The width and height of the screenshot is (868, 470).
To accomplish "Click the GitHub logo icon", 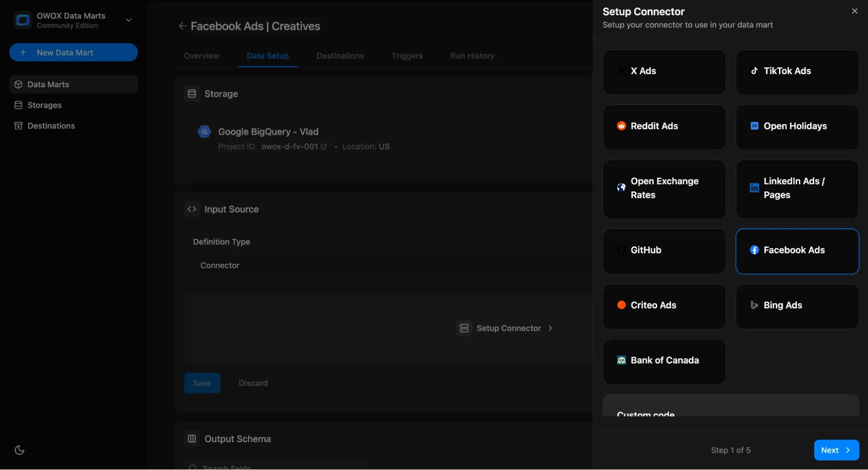I will 621,250.
